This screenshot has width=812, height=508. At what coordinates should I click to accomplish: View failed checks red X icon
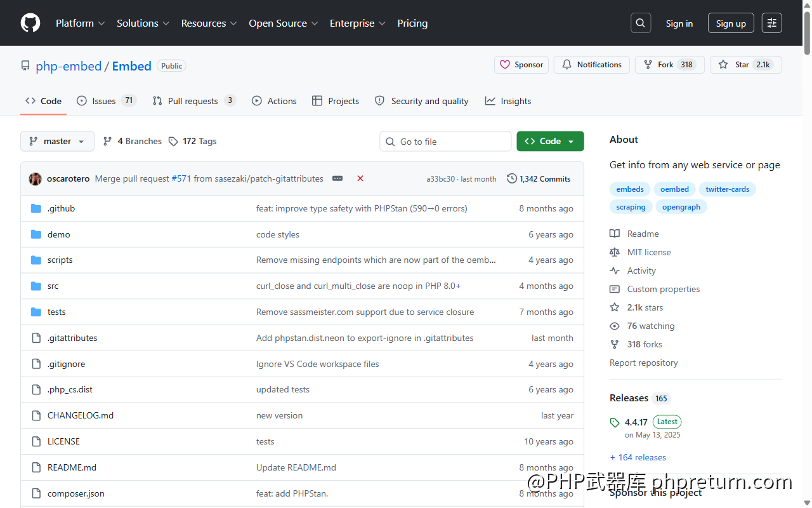pyautogui.click(x=360, y=179)
